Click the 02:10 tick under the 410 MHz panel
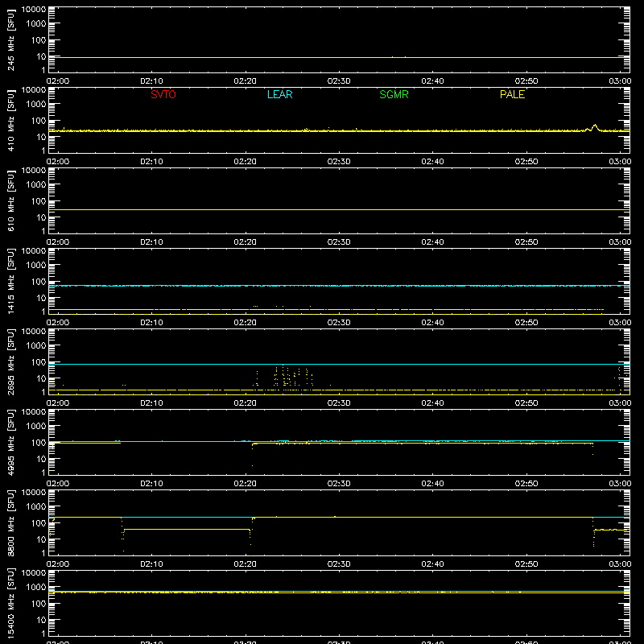The width and height of the screenshot is (644, 644). coord(151,162)
